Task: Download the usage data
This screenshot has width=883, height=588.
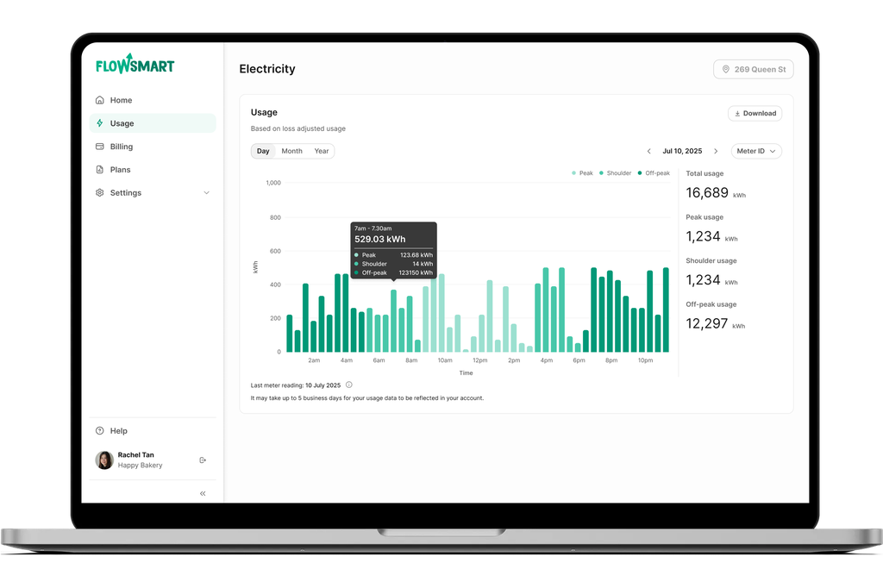Action: (755, 113)
